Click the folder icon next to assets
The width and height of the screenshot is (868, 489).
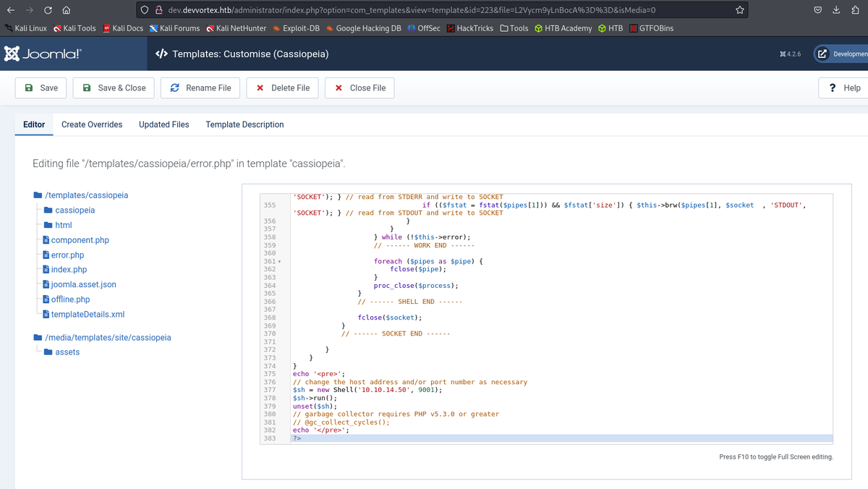click(48, 352)
